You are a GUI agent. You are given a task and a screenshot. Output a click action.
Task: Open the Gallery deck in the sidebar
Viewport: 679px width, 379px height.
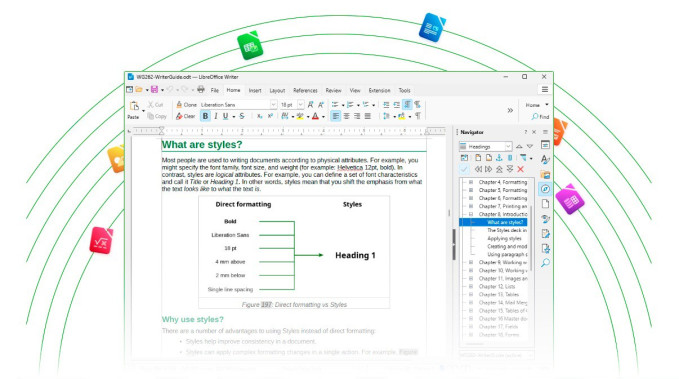click(x=545, y=175)
